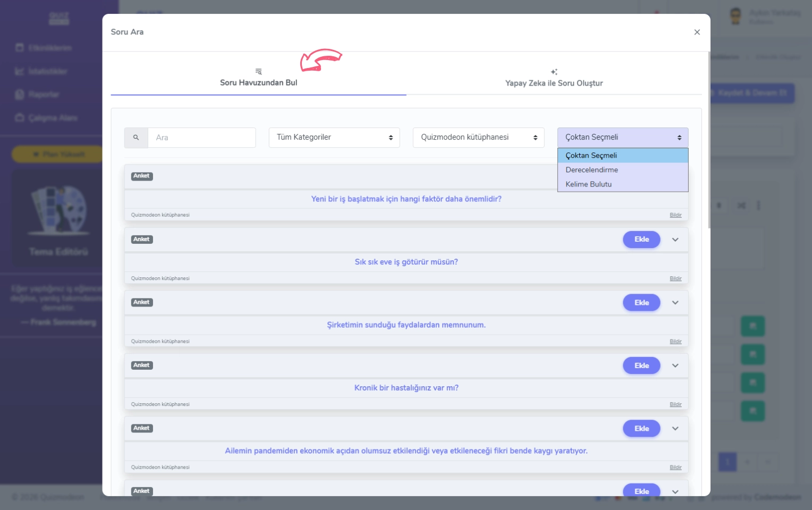Click the Plan Yükselt button in the background sidebar
This screenshot has width=812, height=510.
coord(58,155)
